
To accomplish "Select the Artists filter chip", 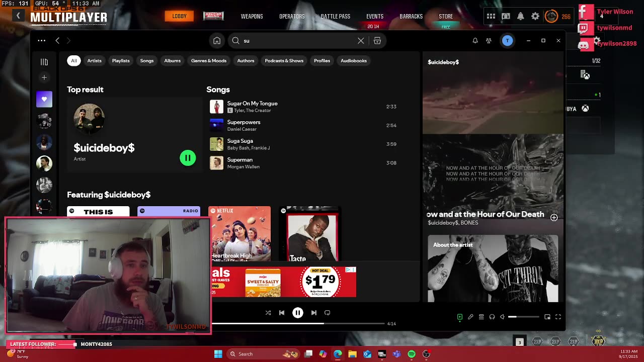I will [94, 61].
